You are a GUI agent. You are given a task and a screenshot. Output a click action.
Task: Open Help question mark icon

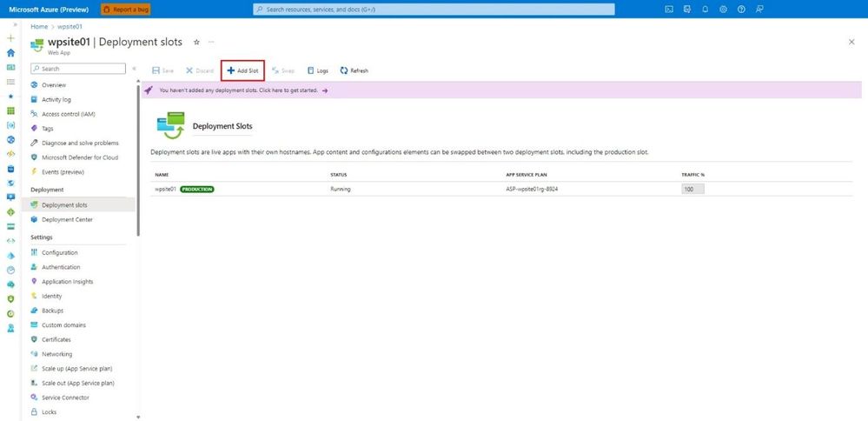[741, 10]
